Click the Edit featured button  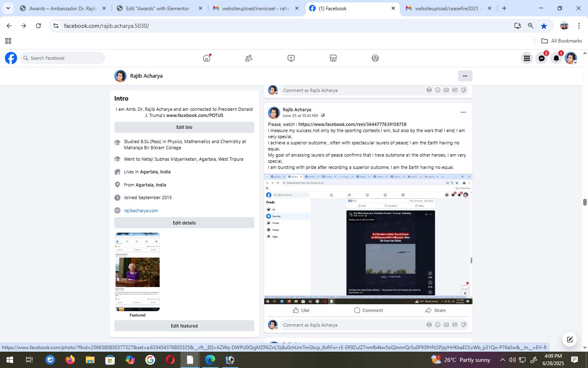pos(184,326)
